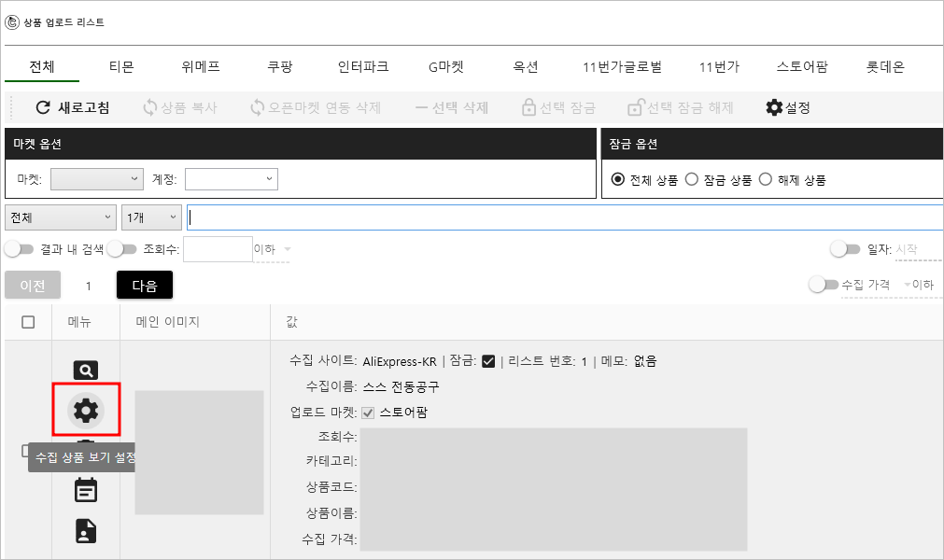Image resolution: width=944 pixels, height=560 pixels.
Task: Switch to the 스토어팜 tab
Action: click(x=802, y=66)
